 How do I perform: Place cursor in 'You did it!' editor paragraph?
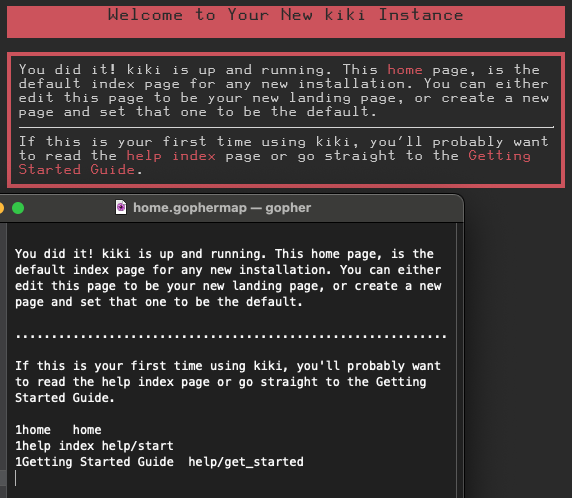(228, 278)
